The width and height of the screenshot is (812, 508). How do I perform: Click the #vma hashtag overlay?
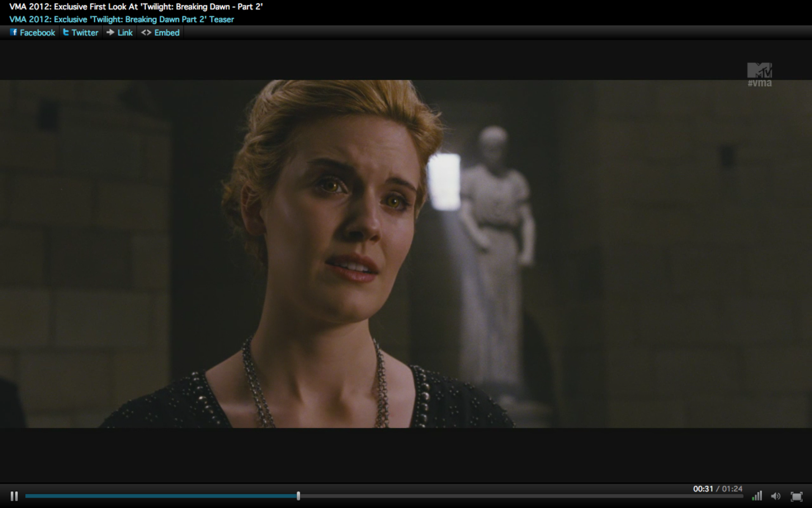pyautogui.click(x=760, y=83)
